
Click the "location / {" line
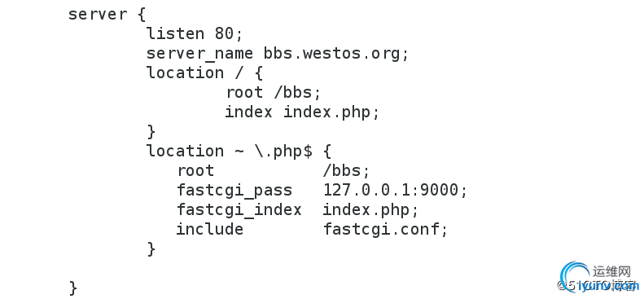click(x=204, y=73)
